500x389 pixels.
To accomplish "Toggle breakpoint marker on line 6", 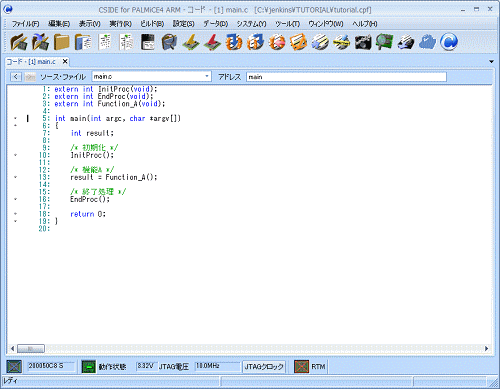I will click(15, 126).
